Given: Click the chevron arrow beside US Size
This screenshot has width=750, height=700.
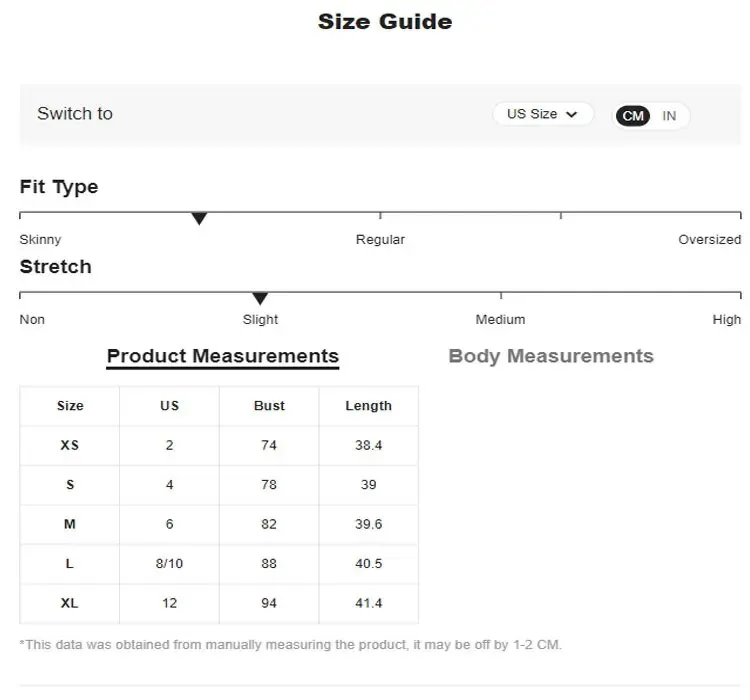Looking at the screenshot, I should (572, 115).
